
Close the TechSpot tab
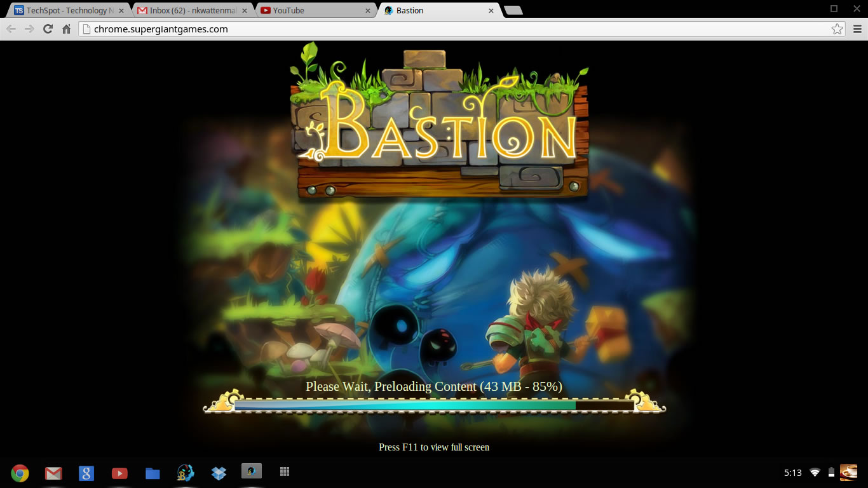pyautogui.click(x=121, y=11)
